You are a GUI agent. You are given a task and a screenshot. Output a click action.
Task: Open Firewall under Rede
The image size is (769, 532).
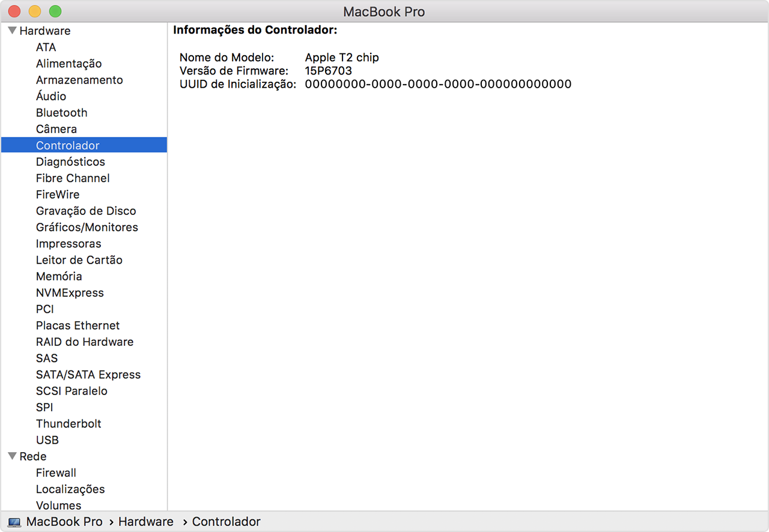pos(56,473)
